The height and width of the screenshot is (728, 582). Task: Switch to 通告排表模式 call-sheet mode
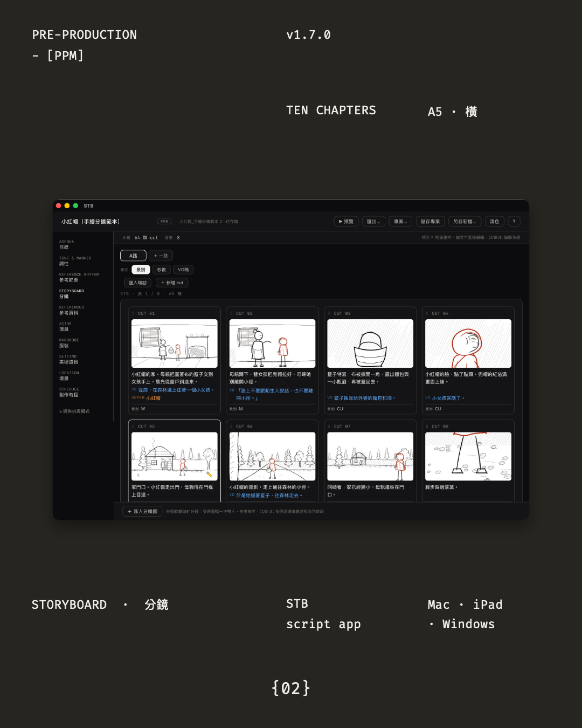[74, 411]
